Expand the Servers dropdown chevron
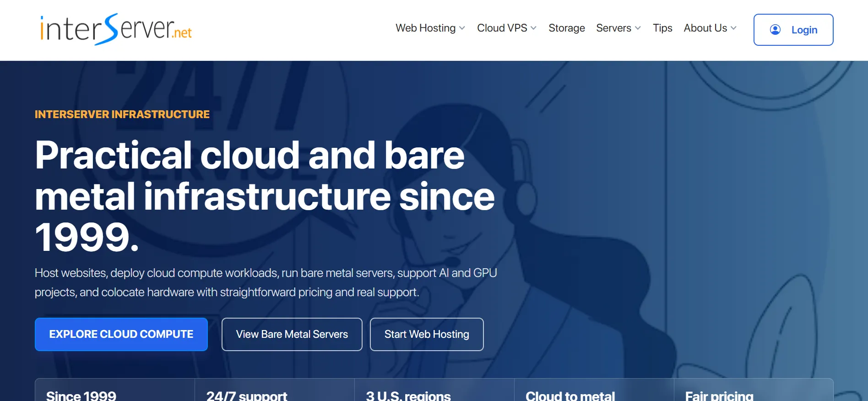868x401 pixels. pyautogui.click(x=638, y=28)
